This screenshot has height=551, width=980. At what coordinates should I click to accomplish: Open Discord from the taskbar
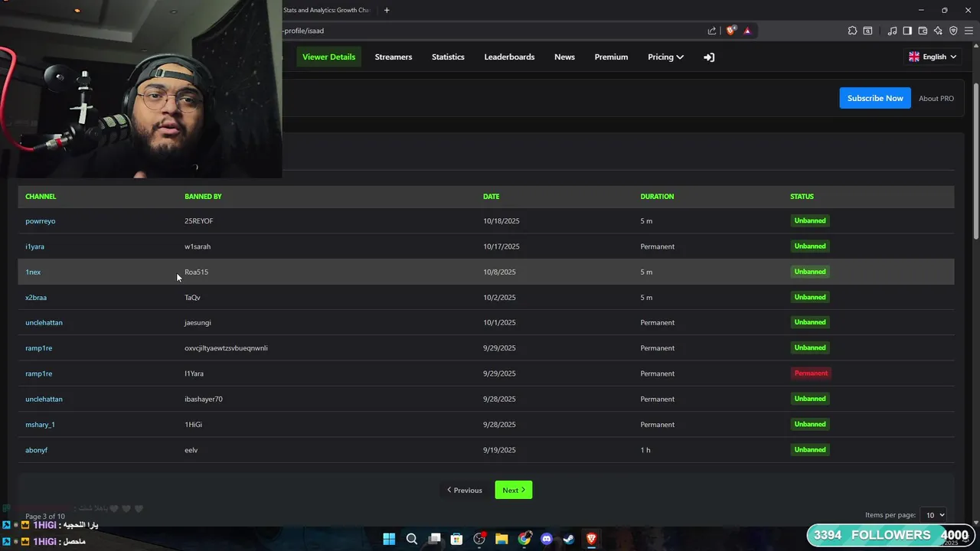pos(547,539)
